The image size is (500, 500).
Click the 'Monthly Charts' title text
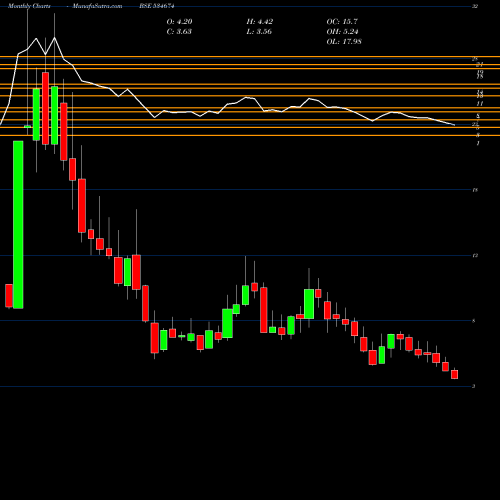29,6
